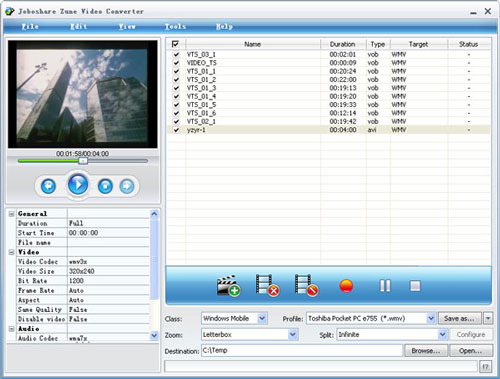Screen dimensions: 500x379
Task: Click the Add video file icon
Action: [x=229, y=286]
